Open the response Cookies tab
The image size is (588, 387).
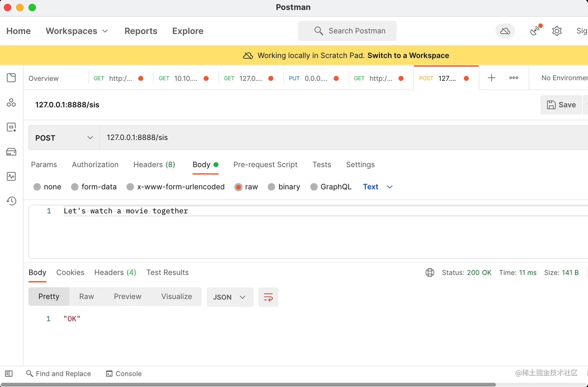(70, 273)
